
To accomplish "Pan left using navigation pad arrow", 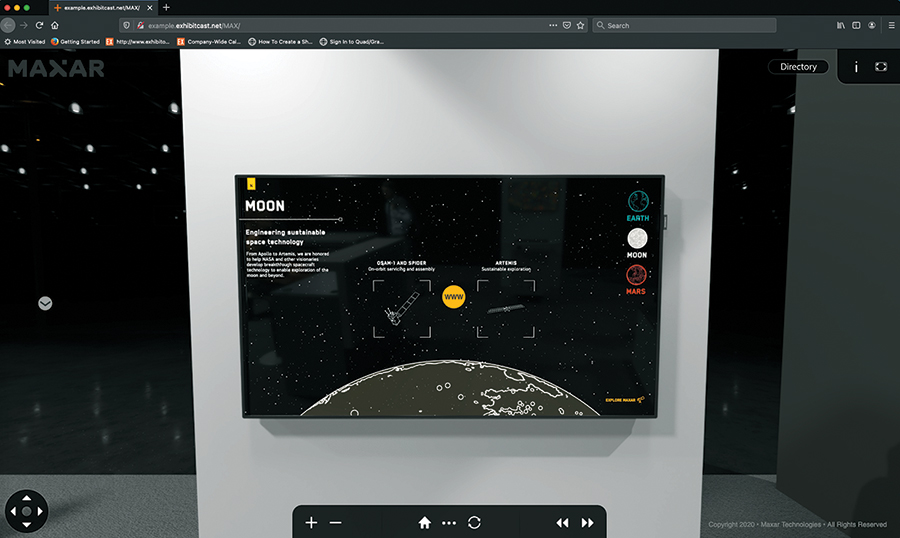I will (13, 511).
